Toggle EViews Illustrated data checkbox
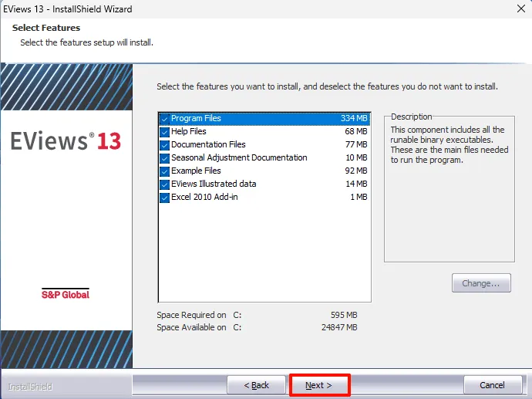The width and height of the screenshot is (532, 399). 164,184
